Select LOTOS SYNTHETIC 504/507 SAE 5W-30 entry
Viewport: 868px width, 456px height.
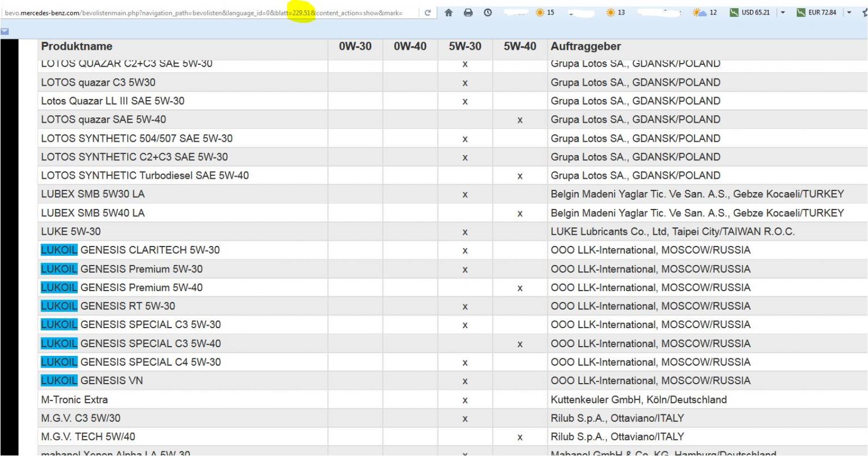pos(137,138)
